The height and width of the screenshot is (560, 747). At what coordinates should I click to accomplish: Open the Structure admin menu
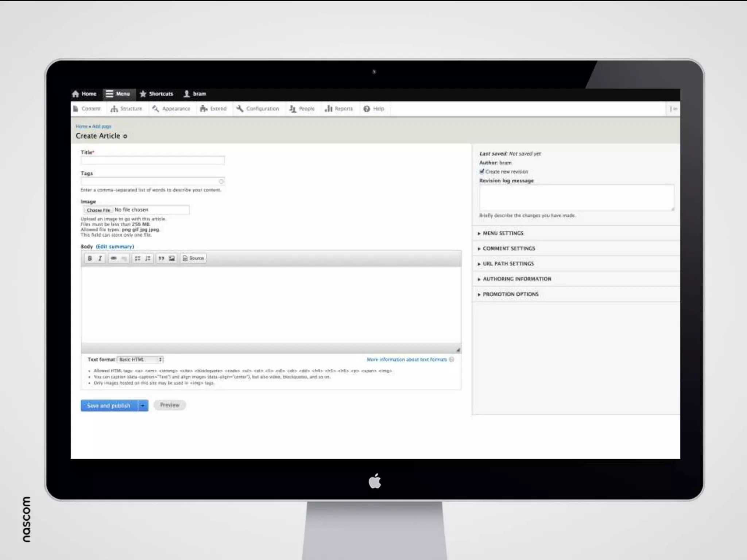click(127, 109)
